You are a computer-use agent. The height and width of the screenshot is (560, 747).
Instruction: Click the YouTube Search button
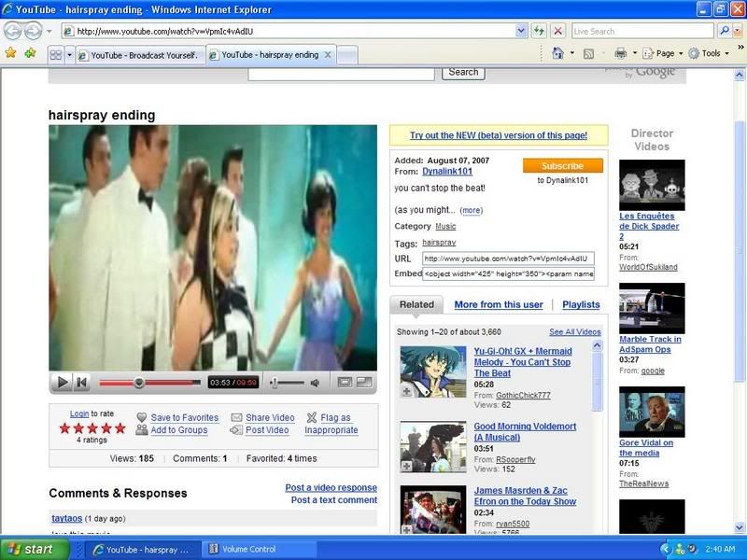click(463, 73)
